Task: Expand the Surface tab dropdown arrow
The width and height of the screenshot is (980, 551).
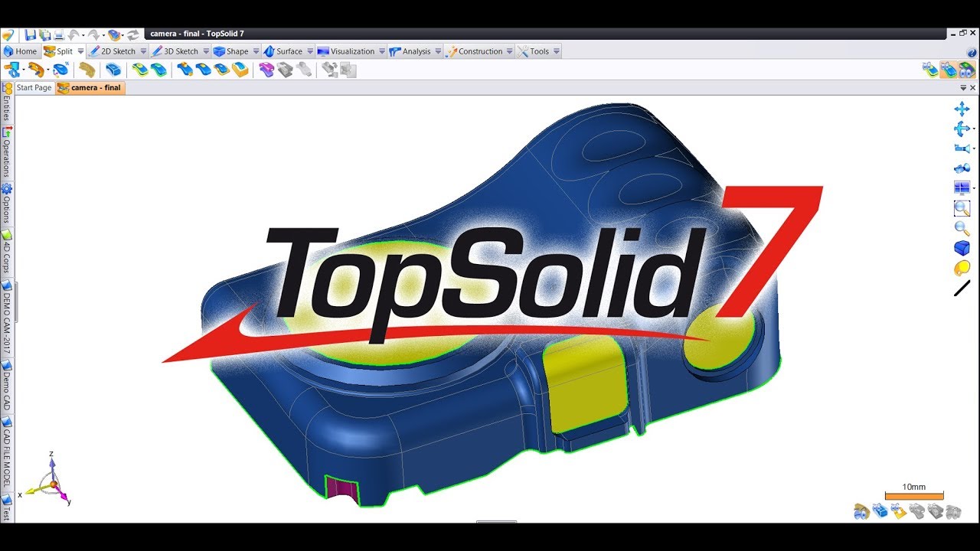Action: pos(310,51)
